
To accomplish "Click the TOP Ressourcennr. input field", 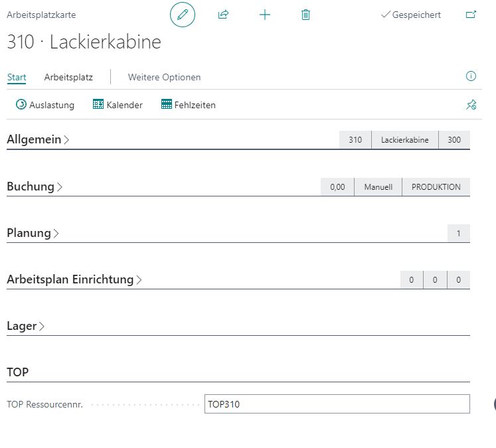I will click(337, 404).
